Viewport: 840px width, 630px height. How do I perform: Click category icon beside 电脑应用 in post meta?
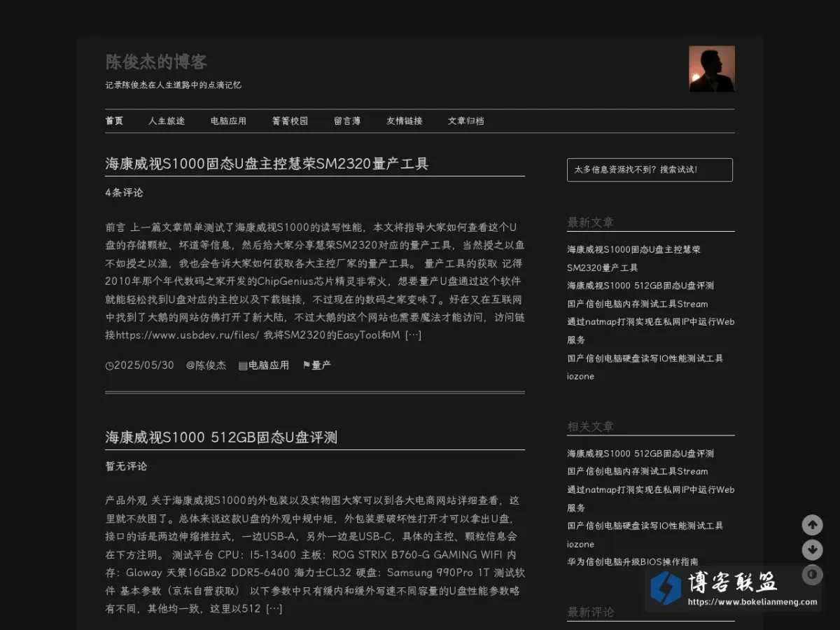(x=243, y=365)
